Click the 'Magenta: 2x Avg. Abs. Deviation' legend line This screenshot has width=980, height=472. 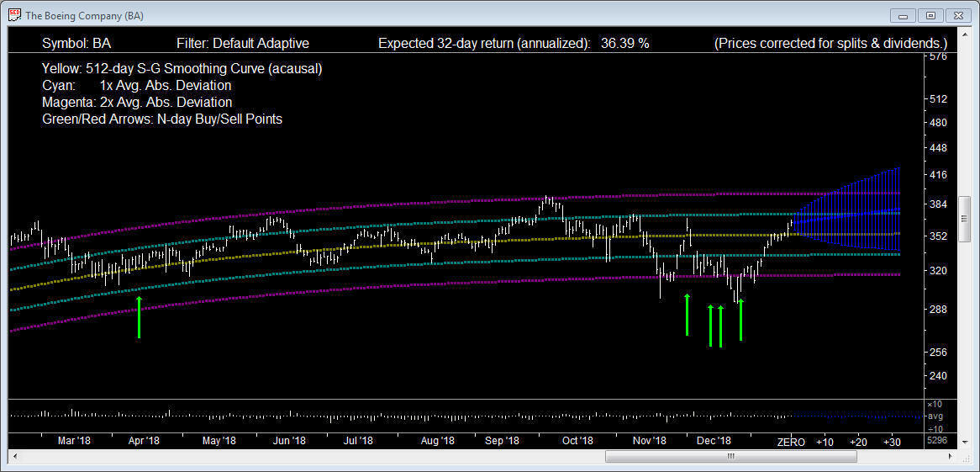(137, 102)
